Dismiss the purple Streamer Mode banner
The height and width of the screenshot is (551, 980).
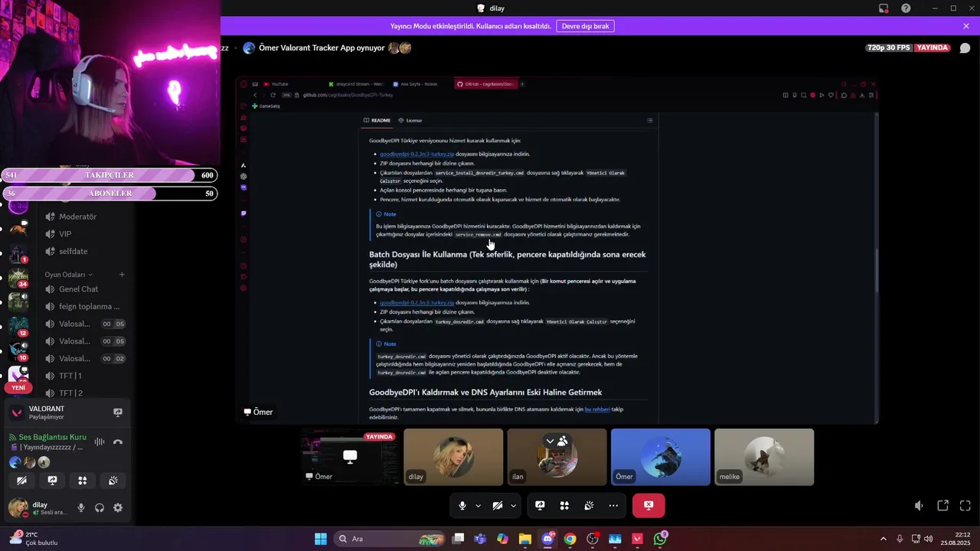[966, 26]
